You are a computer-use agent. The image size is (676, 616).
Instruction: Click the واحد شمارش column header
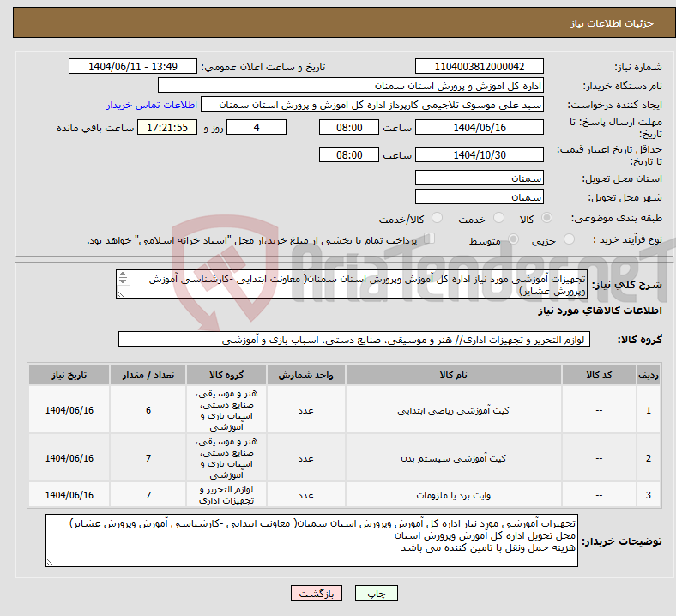coord(305,375)
